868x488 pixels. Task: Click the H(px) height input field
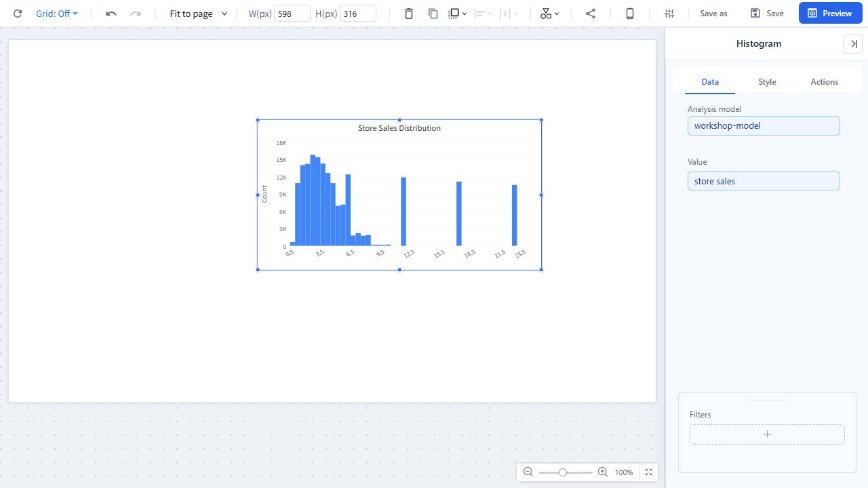[x=358, y=14]
